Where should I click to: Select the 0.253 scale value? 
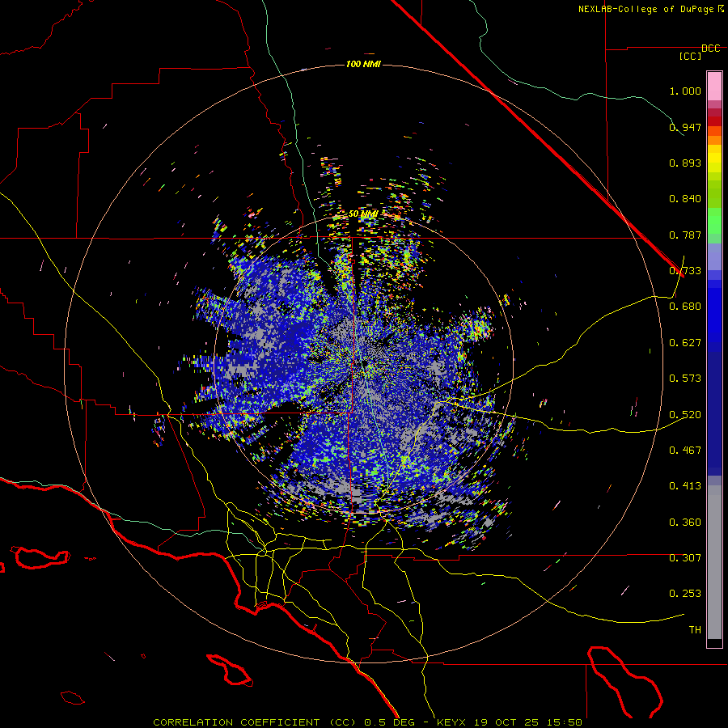tap(685, 594)
